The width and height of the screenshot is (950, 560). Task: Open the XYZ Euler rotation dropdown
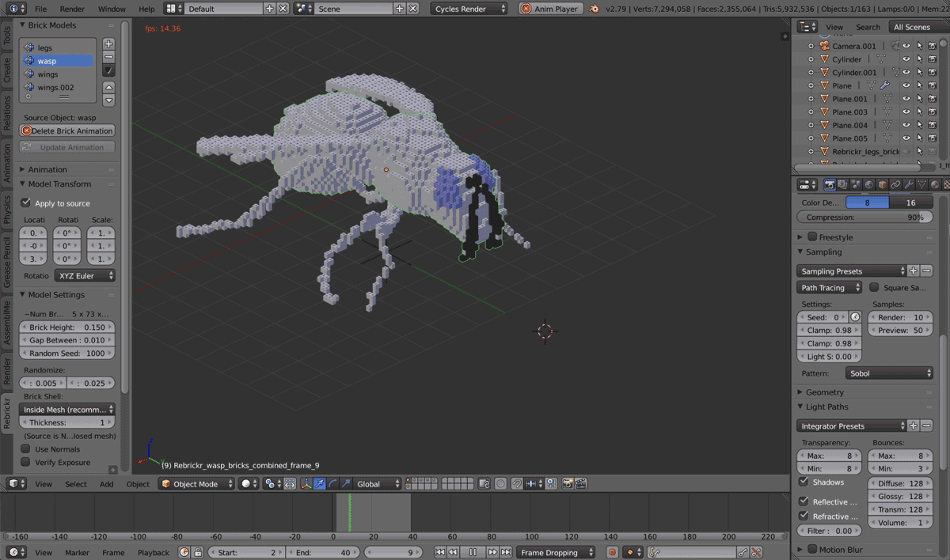[85, 275]
